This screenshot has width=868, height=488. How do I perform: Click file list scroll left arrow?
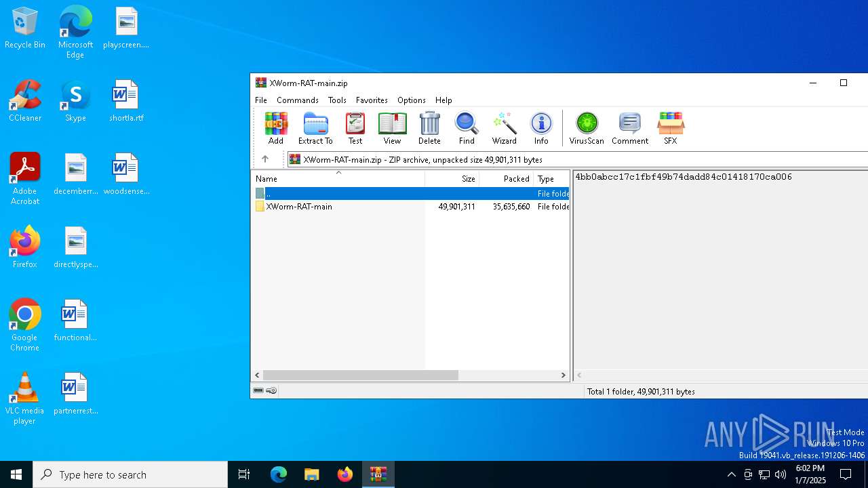(x=257, y=375)
